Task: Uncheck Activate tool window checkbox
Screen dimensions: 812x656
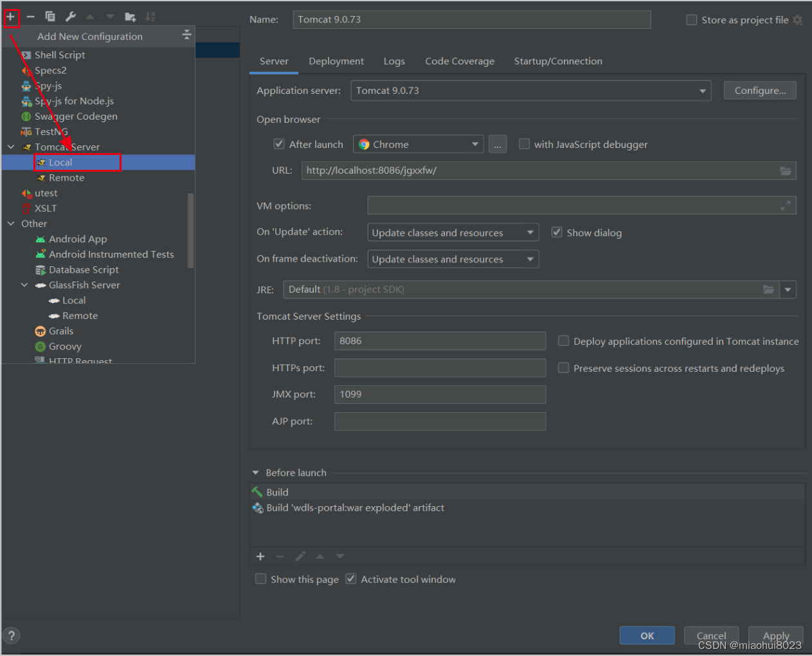Action: click(x=351, y=579)
